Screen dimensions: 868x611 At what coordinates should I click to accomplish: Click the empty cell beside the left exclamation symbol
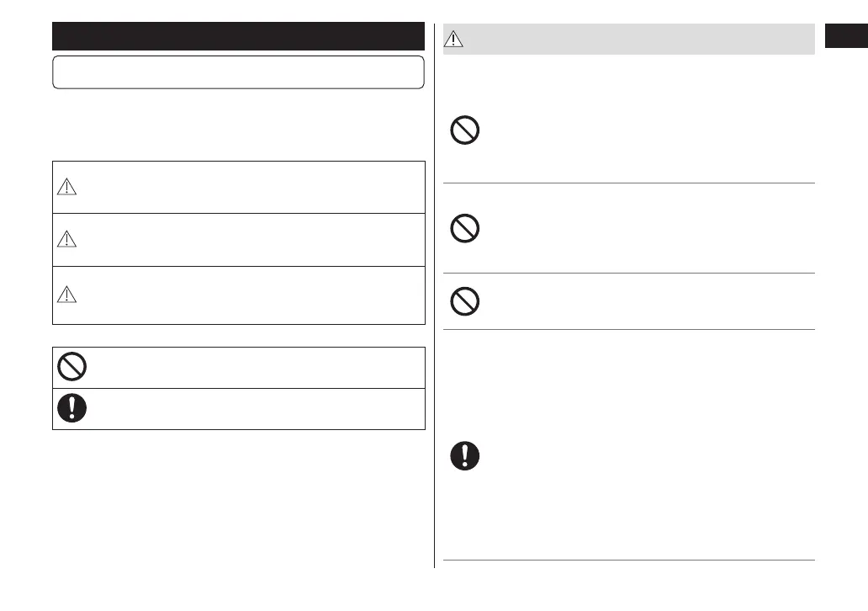point(252,409)
